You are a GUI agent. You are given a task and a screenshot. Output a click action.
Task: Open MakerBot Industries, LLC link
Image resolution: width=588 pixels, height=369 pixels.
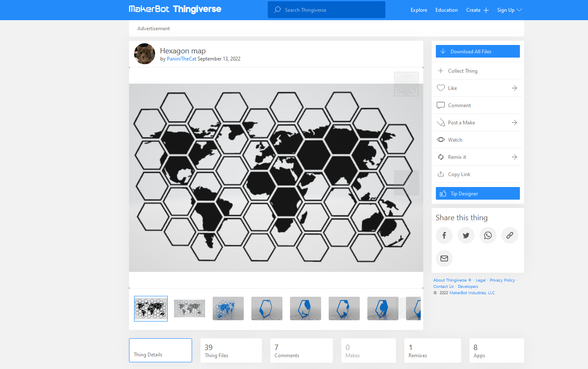pos(472,293)
